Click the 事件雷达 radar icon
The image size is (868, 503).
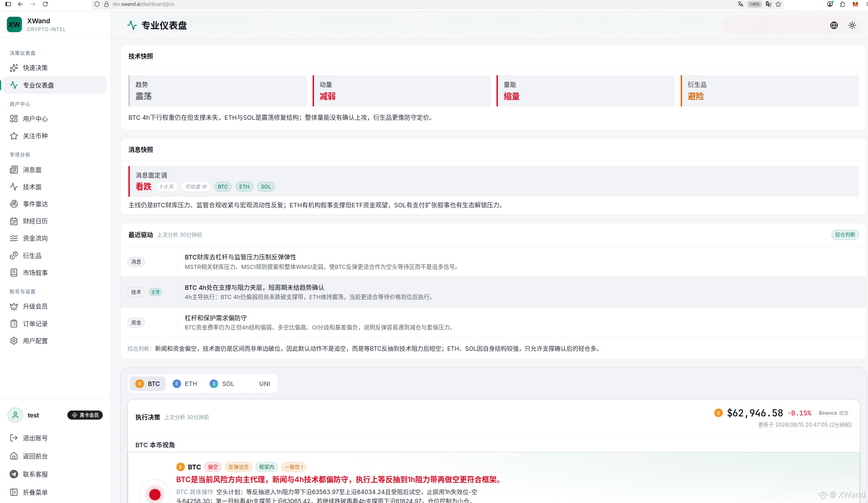[14, 204]
